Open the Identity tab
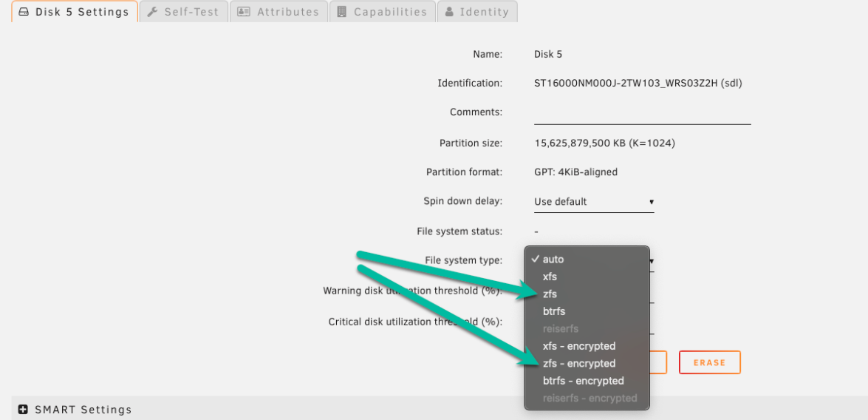 (x=484, y=12)
